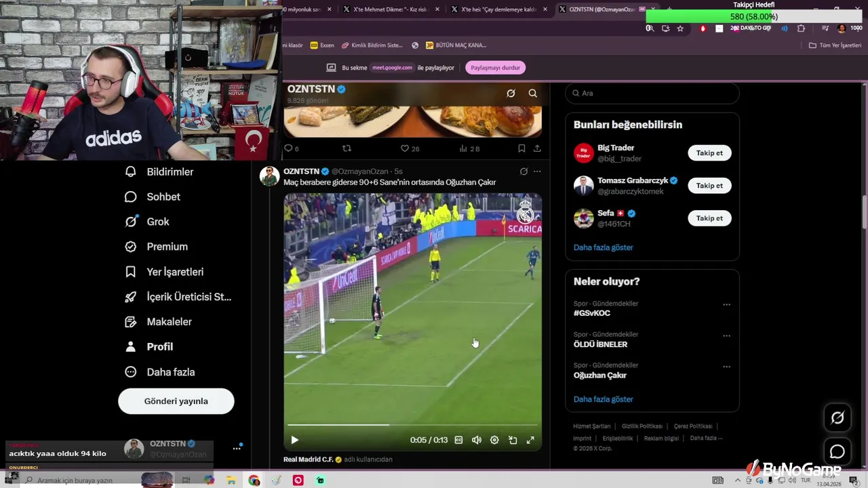Follow Tomasz Grabarczyk
Viewport: 868px width, 488px height.
(709, 186)
